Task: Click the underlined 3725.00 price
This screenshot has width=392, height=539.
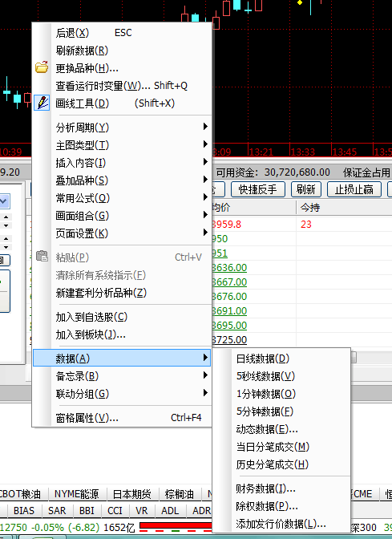Action: click(229, 339)
